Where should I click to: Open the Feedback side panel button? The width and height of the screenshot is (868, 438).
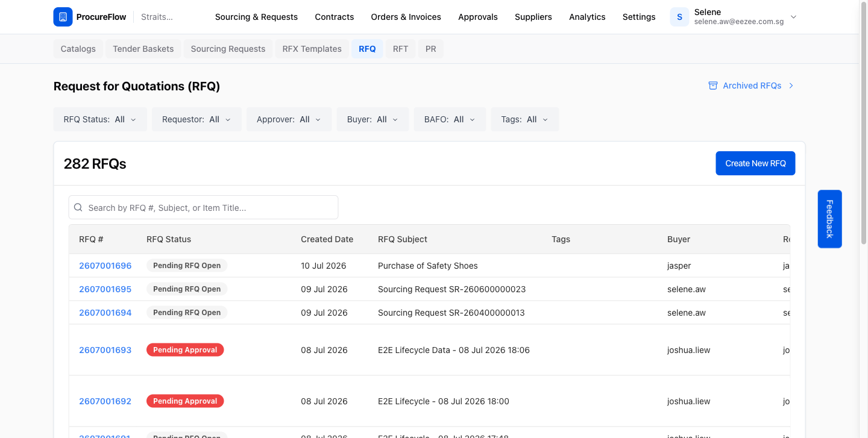pos(829,219)
